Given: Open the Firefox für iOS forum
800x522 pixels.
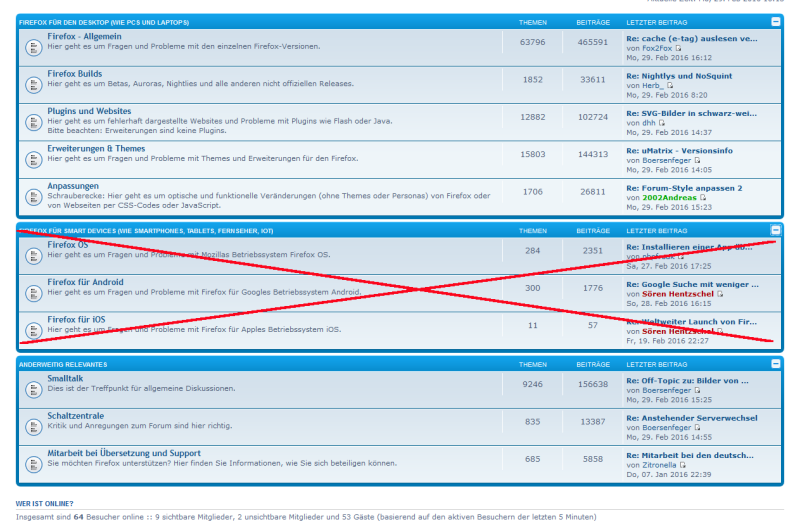Looking at the screenshot, I should click(x=76, y=319).
